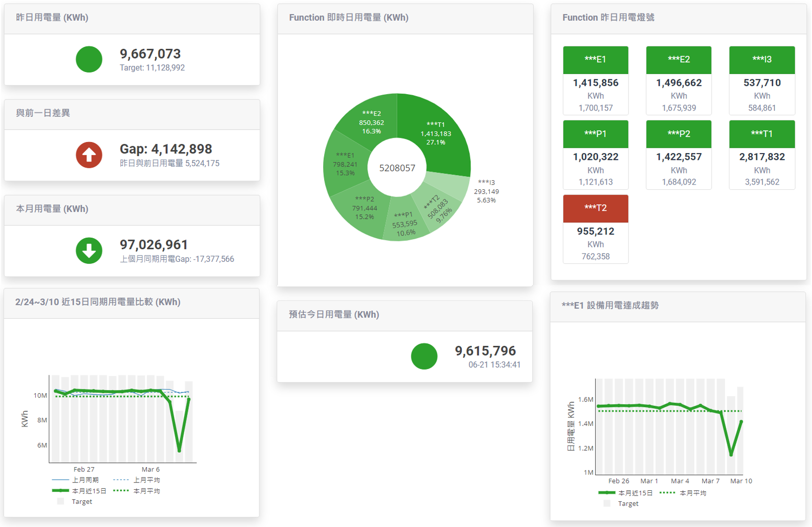Click the Target value under 昨日用電量
Screen dimensions: 812x527
[151, 68]
